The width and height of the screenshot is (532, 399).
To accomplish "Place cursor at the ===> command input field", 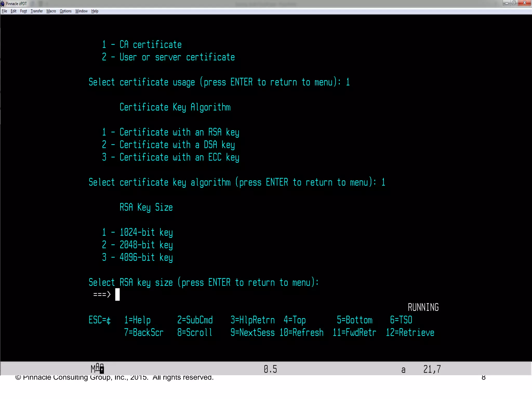I will coord(117,295).
